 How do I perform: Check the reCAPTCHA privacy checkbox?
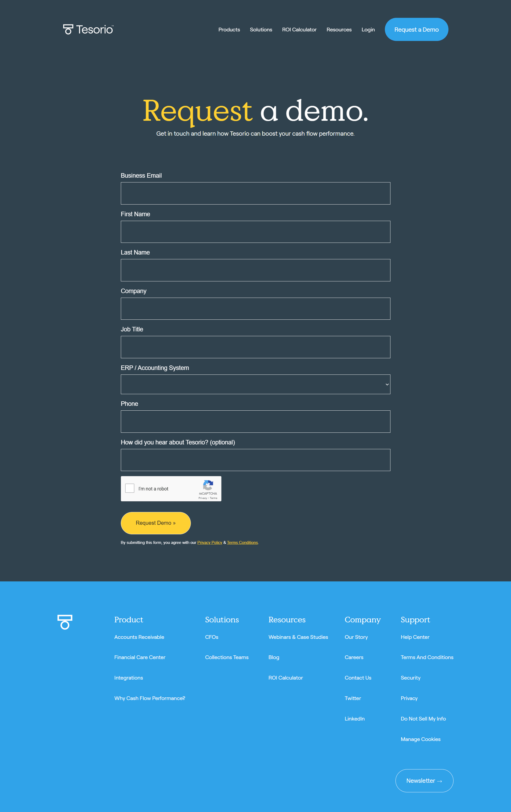131,488
